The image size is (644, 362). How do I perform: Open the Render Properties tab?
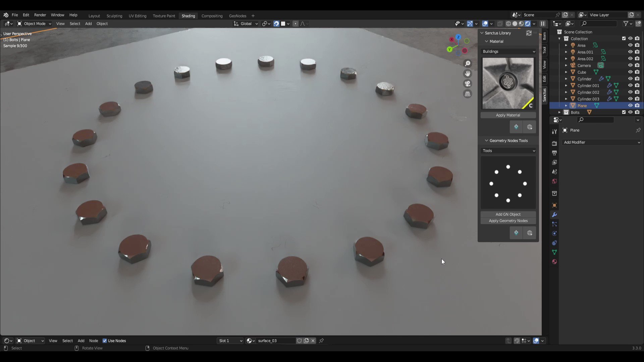click(x=554, y=143)
